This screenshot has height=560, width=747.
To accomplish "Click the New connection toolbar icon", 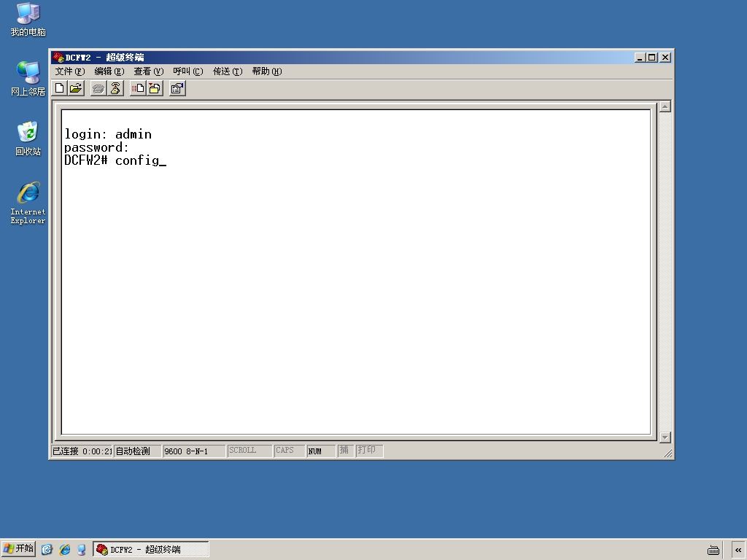I will (60, 88).
